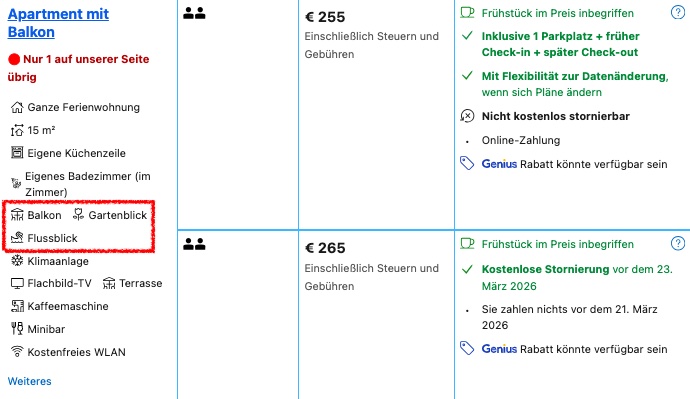The image size is (690, 399).
Task: Click the two-guest occupancy icon for € 255
Action: coord(194,13)
